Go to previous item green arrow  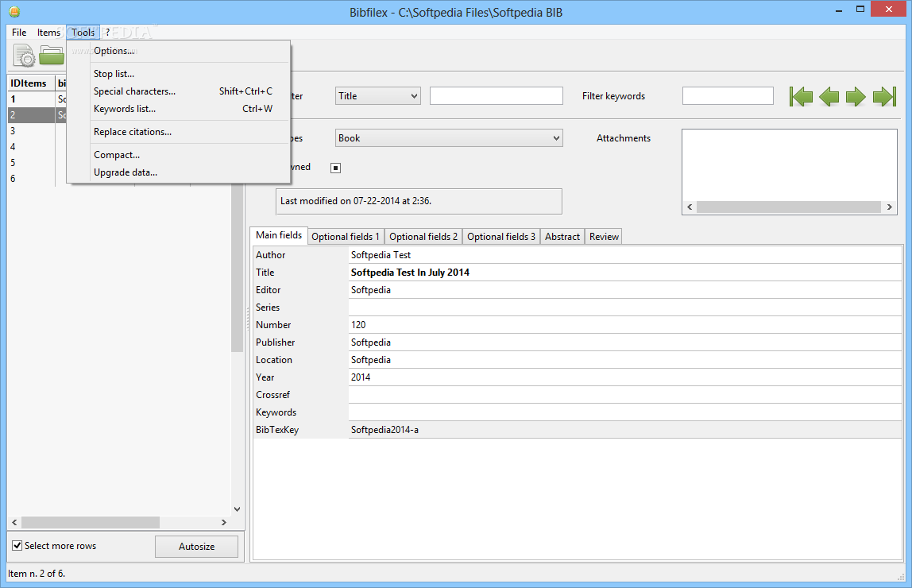coord(829,97)
